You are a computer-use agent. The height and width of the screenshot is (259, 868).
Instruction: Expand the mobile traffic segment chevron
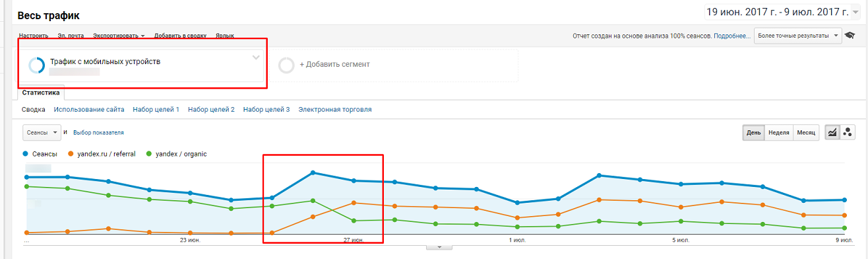tap(257, 58)
